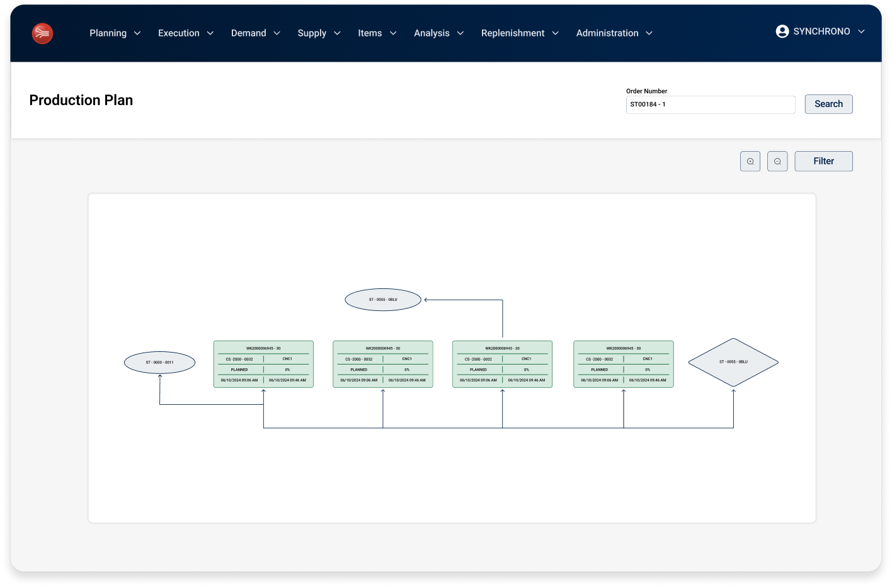Click the SYNCHRONO user avatar icon

[x=782, y=31]
